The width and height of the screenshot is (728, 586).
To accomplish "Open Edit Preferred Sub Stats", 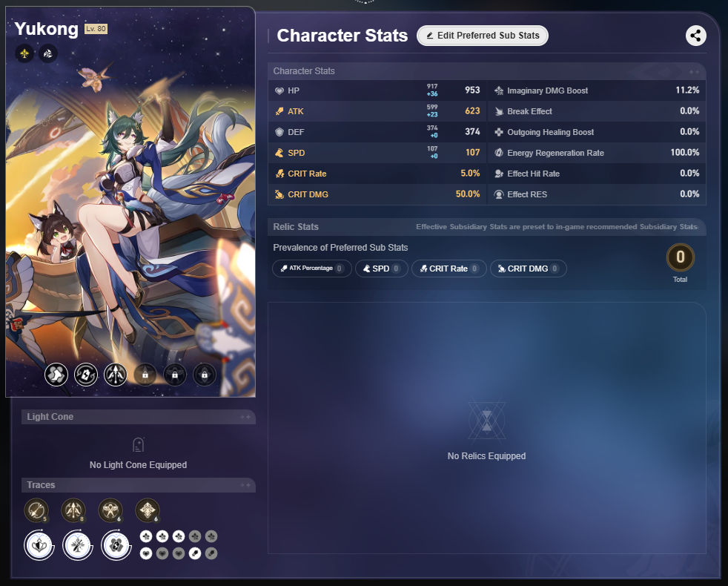I will coord(483,36).
